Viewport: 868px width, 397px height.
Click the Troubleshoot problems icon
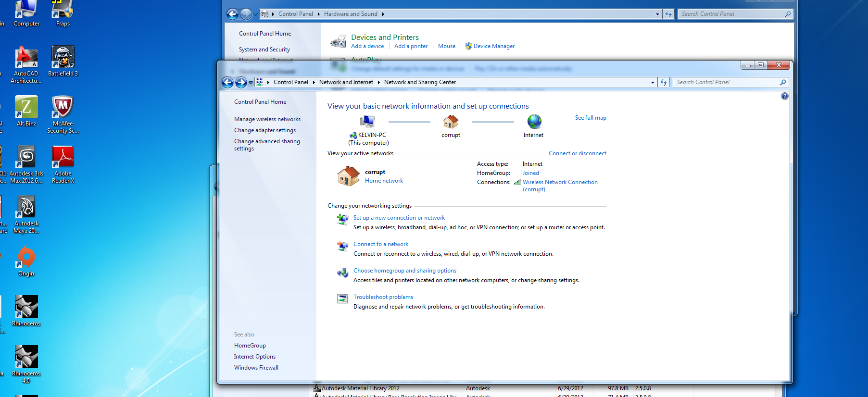point(342,299)
